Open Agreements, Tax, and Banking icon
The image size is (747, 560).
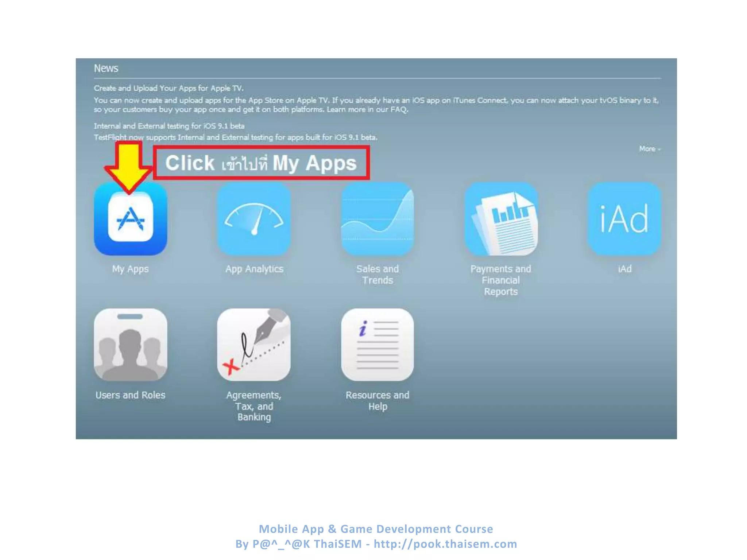[254, 345]
